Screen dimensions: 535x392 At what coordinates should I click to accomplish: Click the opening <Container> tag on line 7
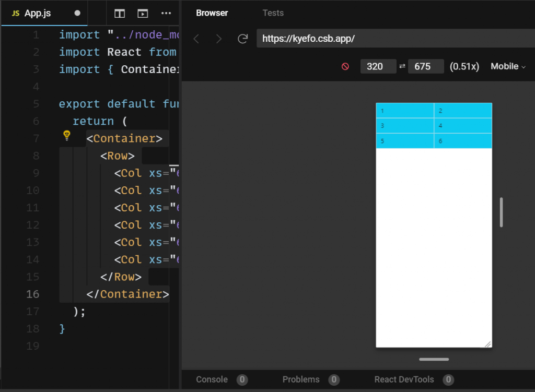(124, 138)
